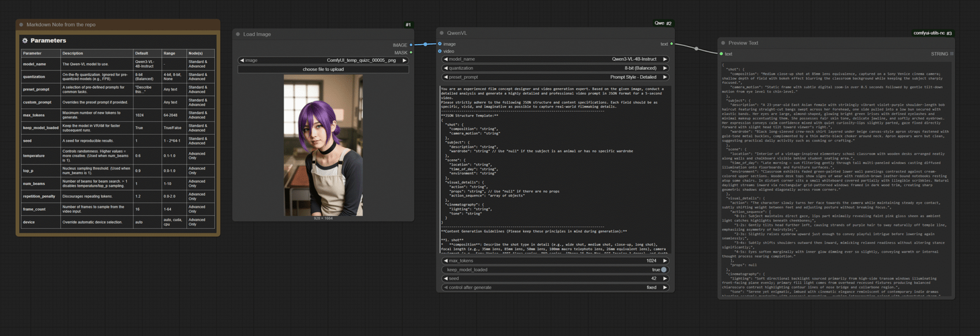Increase max_tokens with the right arrow
The height and width of the screenshot is (336, 980).
coord(665,261)
